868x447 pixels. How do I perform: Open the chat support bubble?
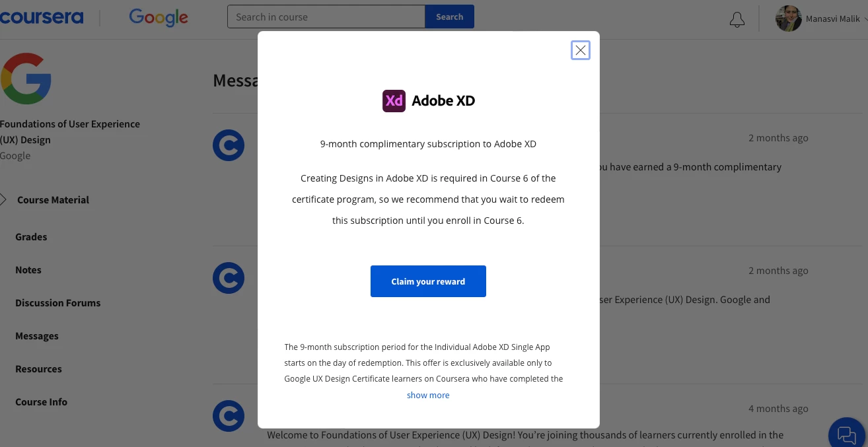point(847,434)
